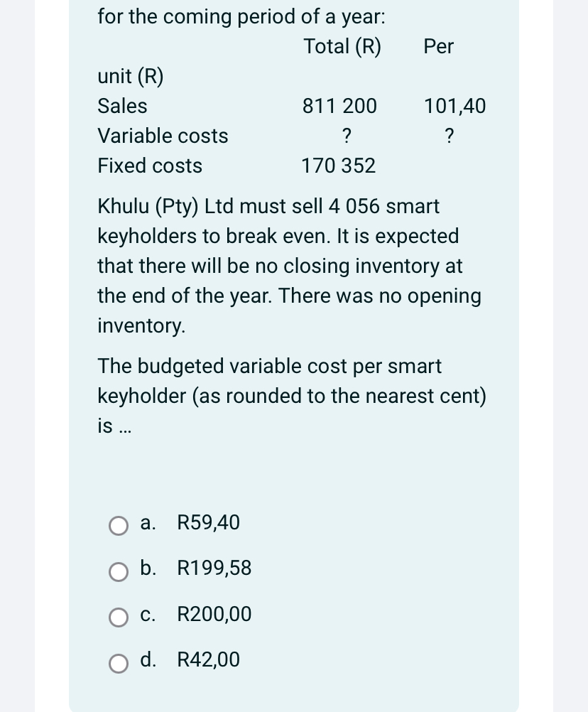
Task: Click the Per column header text
Action: click(438, 46)
